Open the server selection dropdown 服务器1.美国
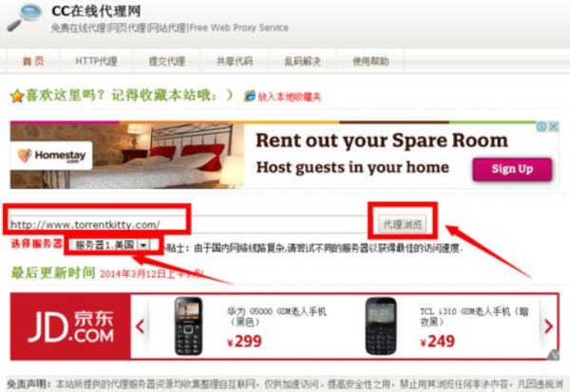 point(110,245)
